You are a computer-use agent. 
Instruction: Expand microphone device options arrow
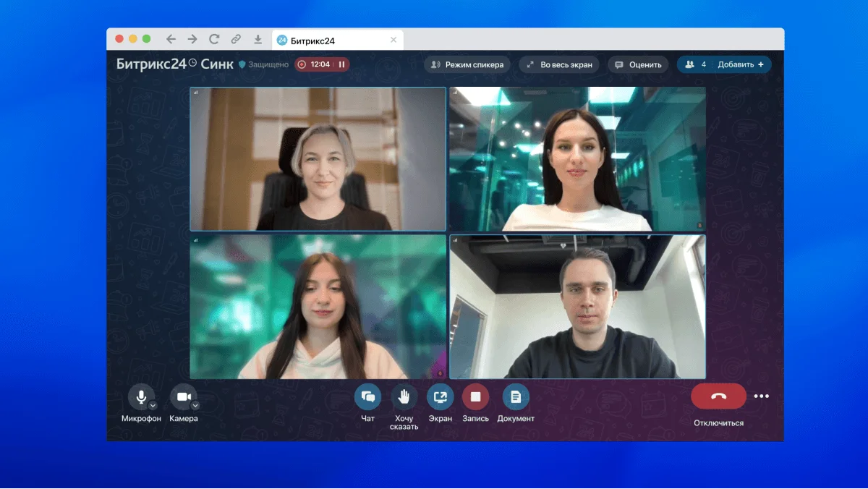(153, 405)
